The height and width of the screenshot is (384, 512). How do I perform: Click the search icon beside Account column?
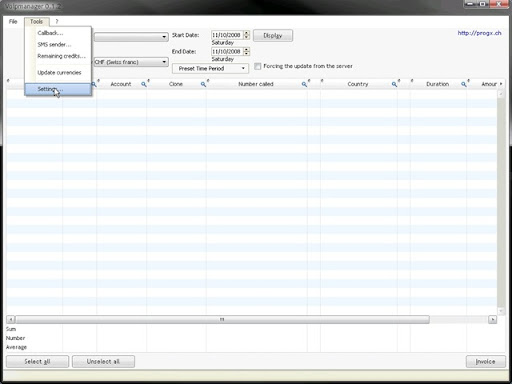tap(144, 84)
